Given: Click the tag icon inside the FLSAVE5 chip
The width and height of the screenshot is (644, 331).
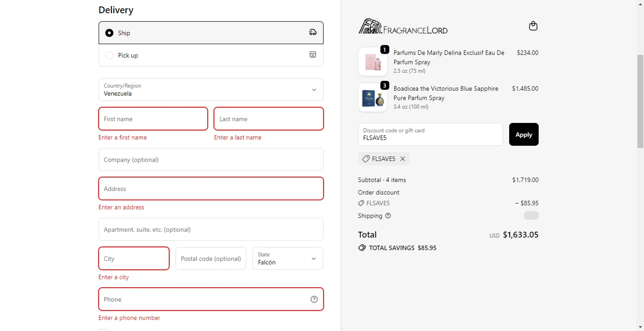Looking at the screenshot, I should pos(366,159).
